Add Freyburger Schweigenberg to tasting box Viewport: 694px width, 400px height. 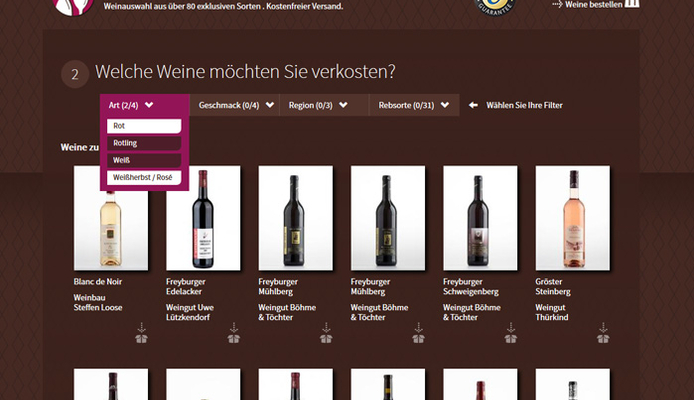tap(511, 333)
